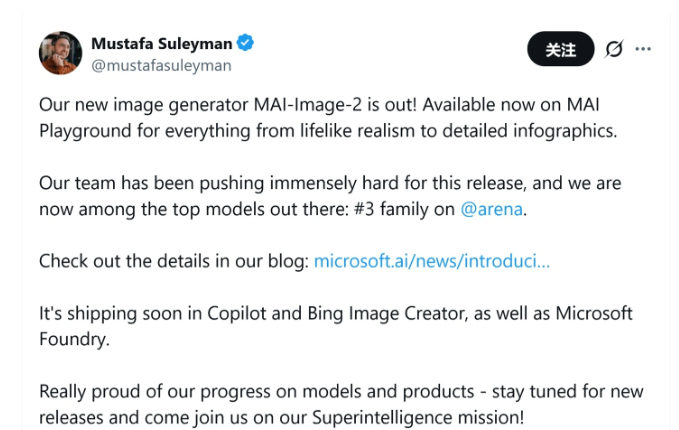Click the word MAI-Image-2 in the post
The image size is (679, 430).
click(x=285, y=104)
